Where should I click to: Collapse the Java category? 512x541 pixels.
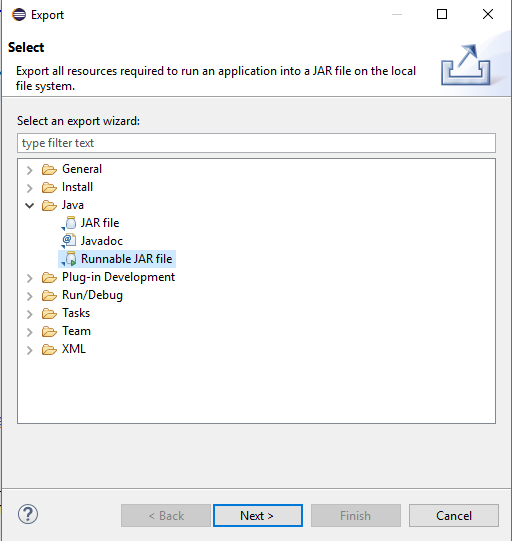point(30,206)
